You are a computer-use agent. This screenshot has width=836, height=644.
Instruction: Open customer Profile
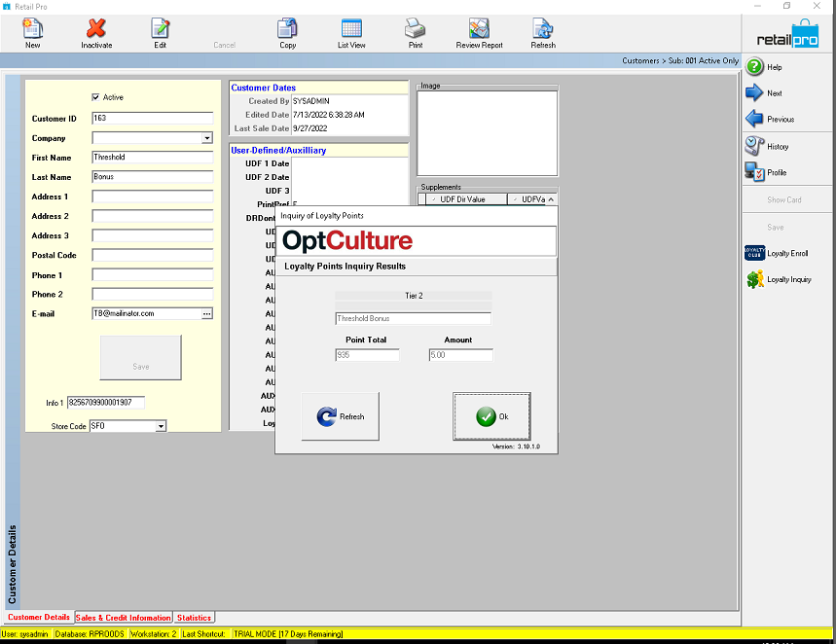(x=766, y=172)
